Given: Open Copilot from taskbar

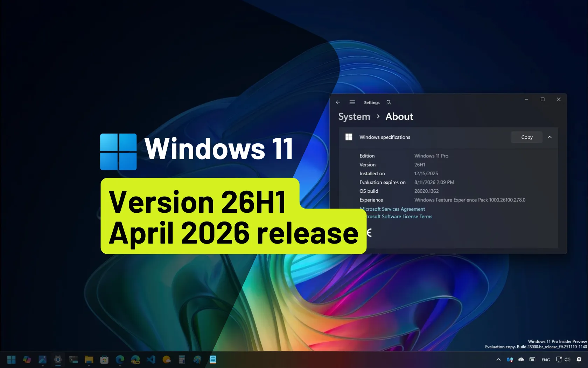Looking at the screenshot, I should 27,360.
